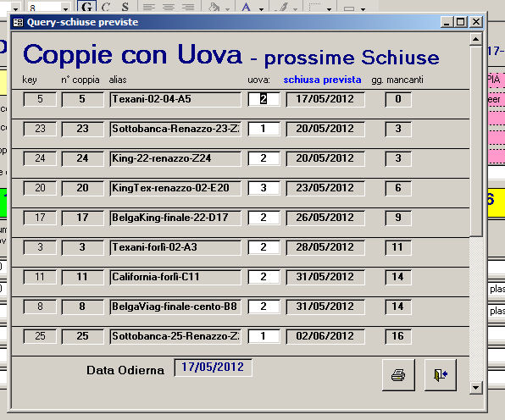The height and width of the screenshot is (420, 505).
Task: Click date 28/05/2012
Action: (325, 247)
